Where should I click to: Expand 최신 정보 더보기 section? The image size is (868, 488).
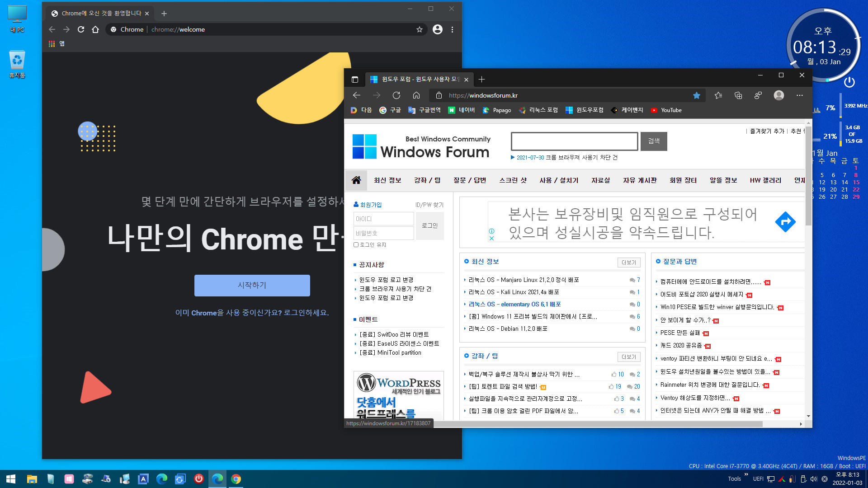coord(628,262)
